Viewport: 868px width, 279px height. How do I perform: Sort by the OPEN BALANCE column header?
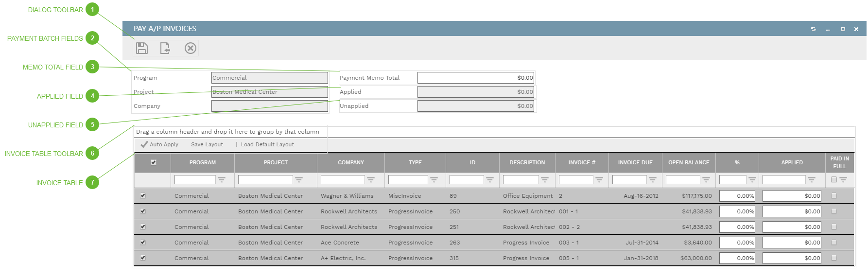click(689, 162)
